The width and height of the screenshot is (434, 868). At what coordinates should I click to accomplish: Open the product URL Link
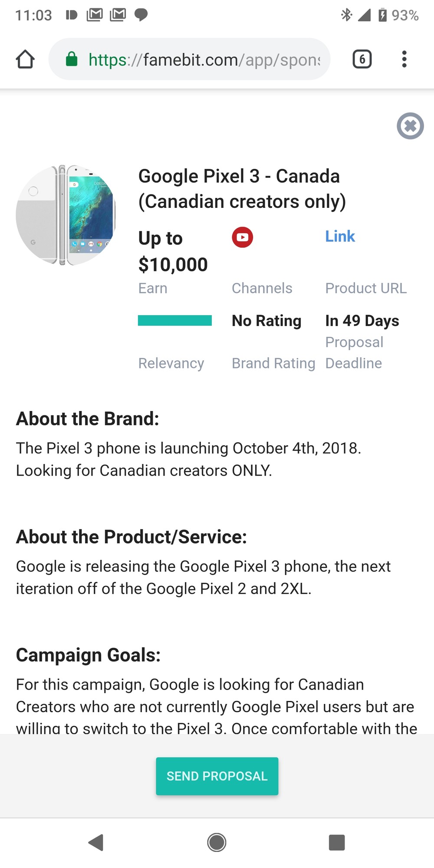(x=340, y=236)
